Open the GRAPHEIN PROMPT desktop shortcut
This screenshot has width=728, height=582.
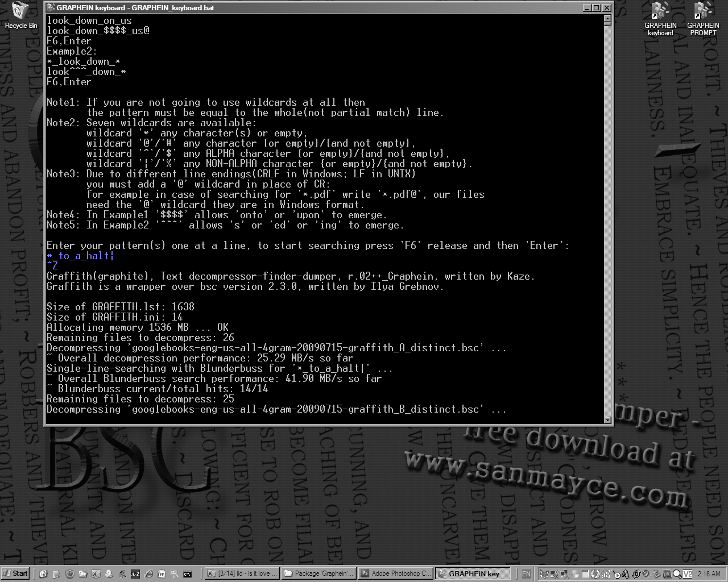coord(703,19)
